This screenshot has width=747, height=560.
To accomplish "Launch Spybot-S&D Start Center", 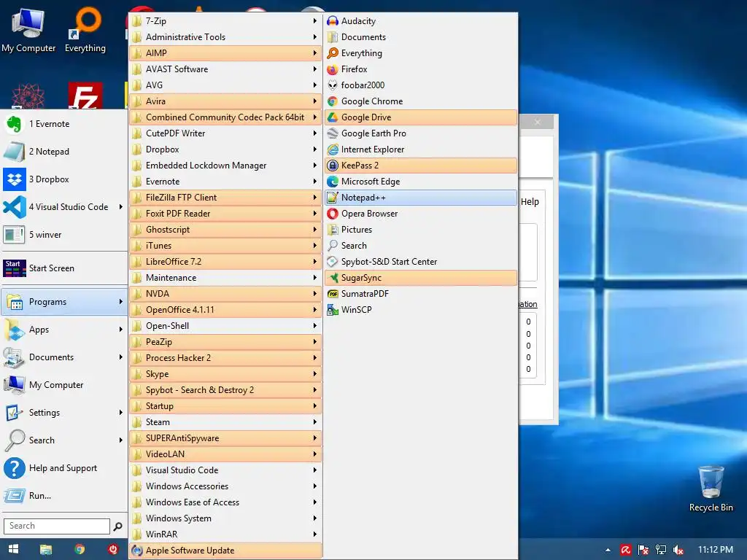I will [421, 262].
